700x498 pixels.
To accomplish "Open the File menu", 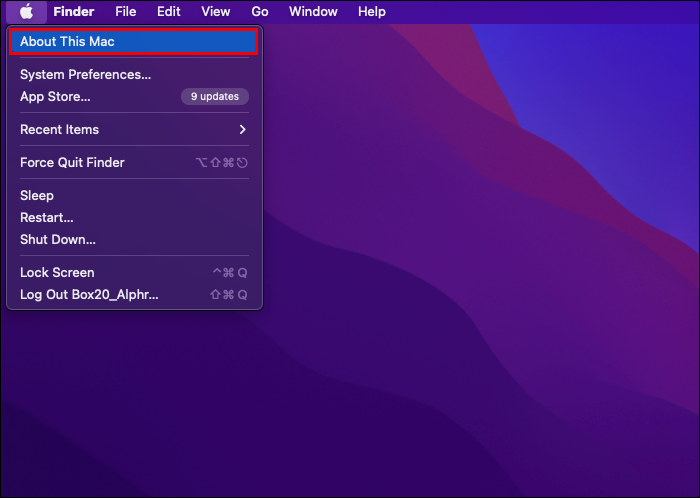I will [x=125, y=12].
